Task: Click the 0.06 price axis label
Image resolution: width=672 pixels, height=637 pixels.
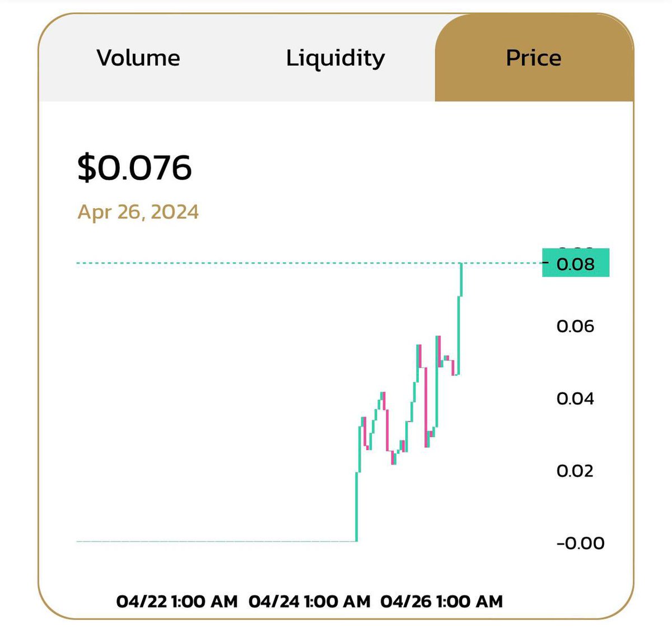Action: point(575,326)
